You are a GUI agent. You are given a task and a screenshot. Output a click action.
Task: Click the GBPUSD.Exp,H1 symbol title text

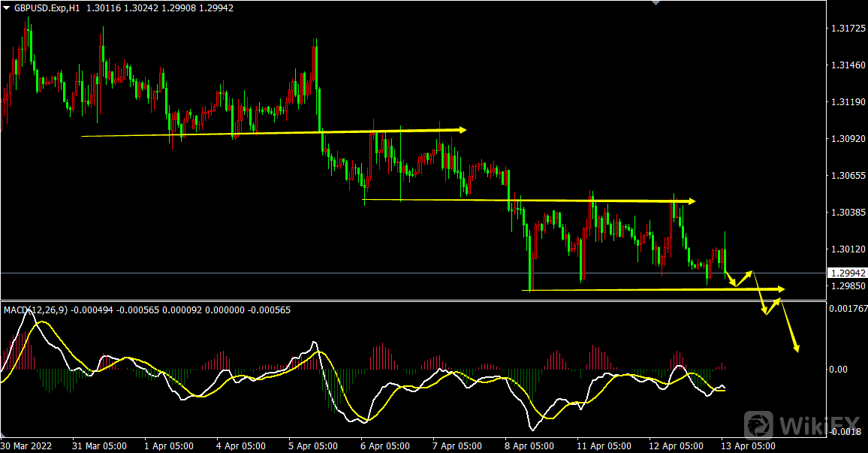tap(49, 8)
